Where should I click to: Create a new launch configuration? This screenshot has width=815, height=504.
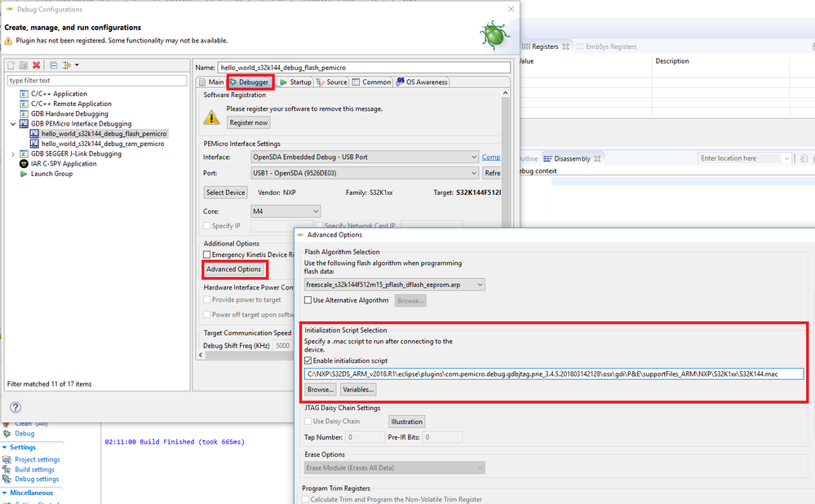[11, 65]
